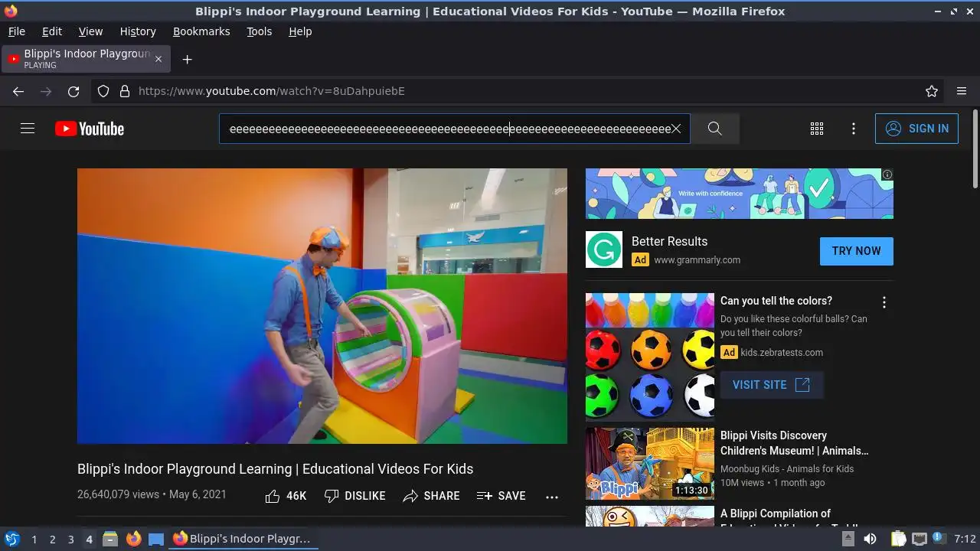Open clipboard manager tray icon
Screen dimensions: 980x551
click(898, 540)
